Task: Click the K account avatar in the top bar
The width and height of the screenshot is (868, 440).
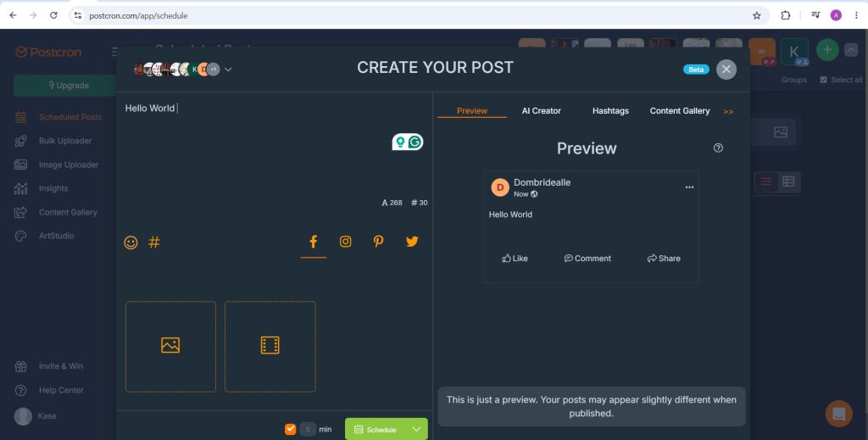Action: [x=794, y=52]
